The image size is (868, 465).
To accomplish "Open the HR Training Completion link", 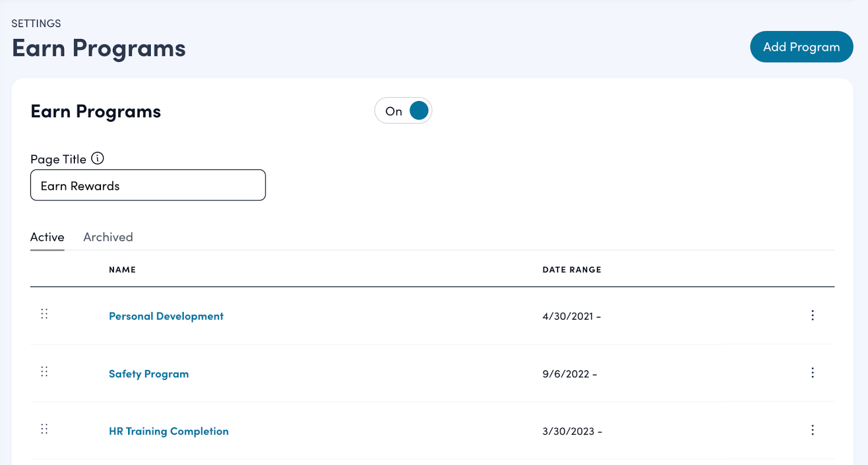I will [169, 431].
